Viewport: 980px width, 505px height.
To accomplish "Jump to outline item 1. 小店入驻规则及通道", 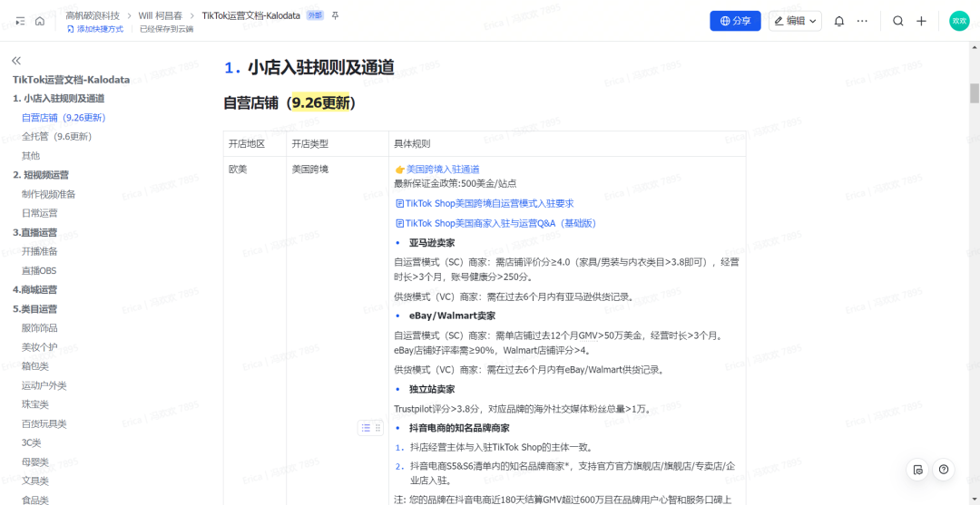I will pyautogui.click(x=59, y=99).
